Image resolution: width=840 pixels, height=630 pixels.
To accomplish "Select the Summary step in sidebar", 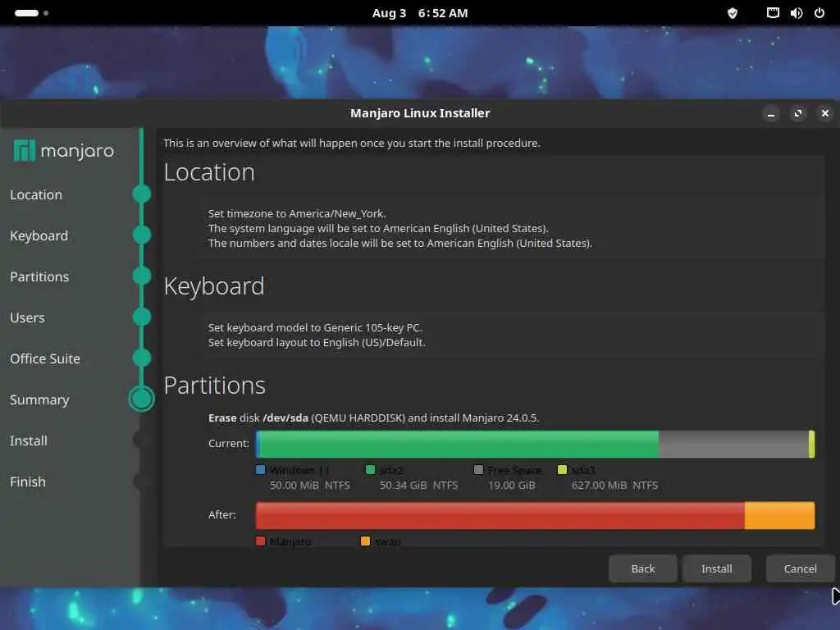I will tap(39, 399).
